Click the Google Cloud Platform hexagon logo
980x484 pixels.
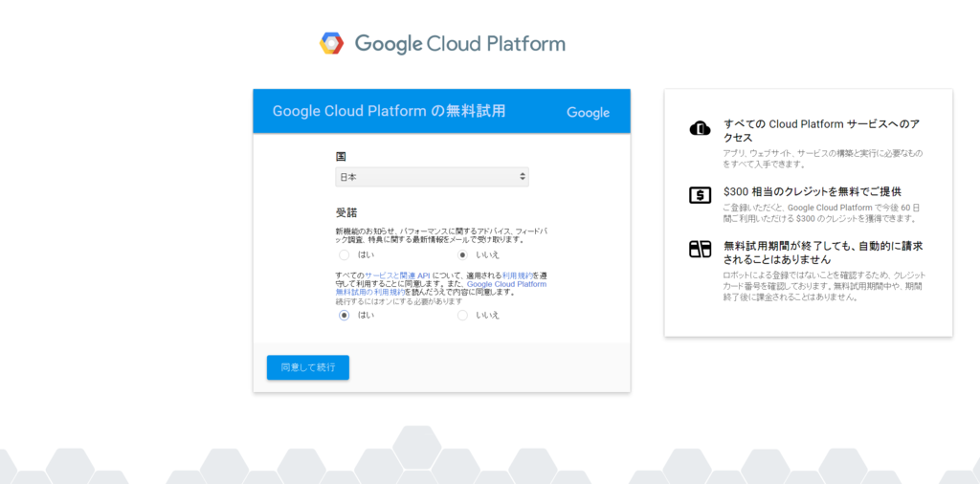331,43
